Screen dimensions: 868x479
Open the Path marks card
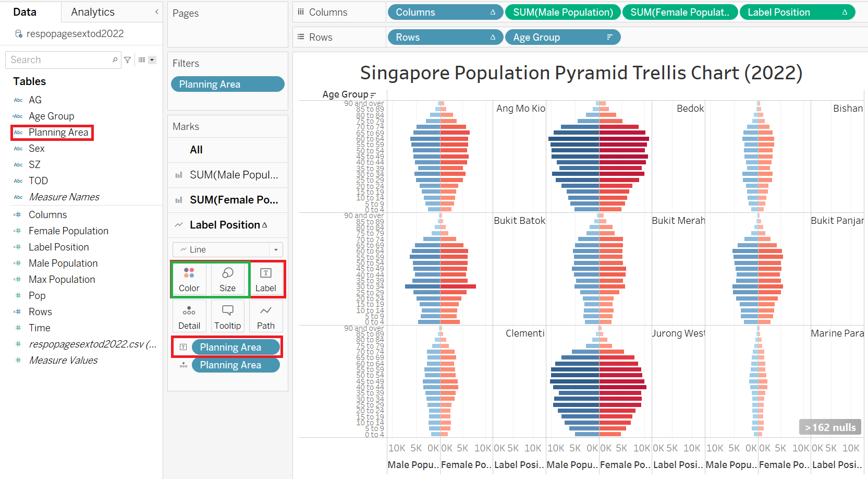coord(266,317)
